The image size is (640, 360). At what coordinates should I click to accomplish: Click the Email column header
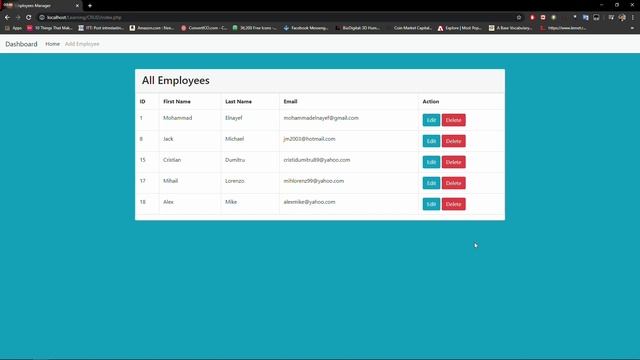pos(290,101)
